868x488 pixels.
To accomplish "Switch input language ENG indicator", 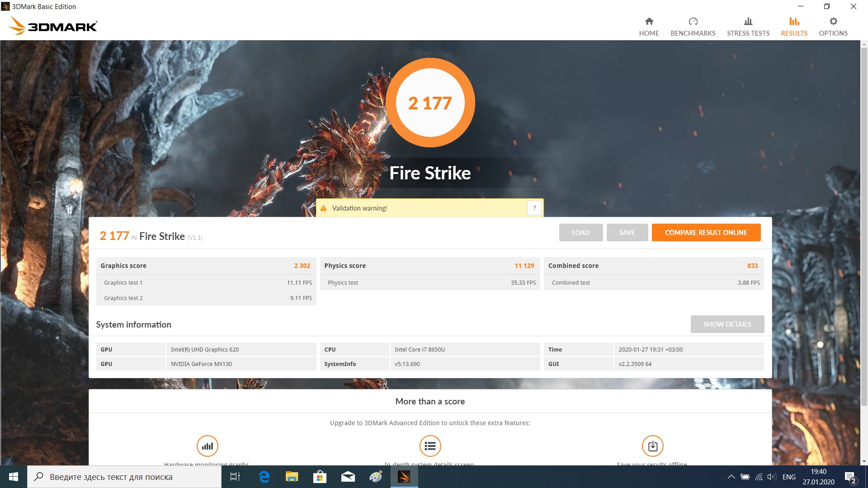I will [789, 477].
